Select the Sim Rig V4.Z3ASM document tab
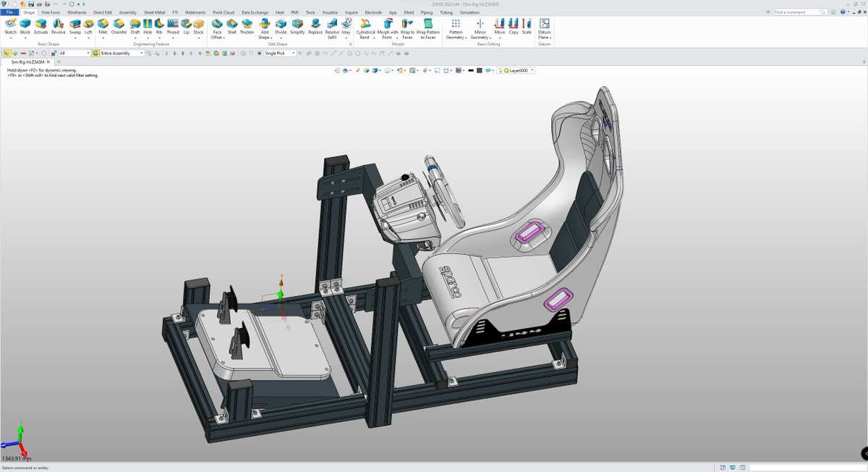 pos(27,62)
